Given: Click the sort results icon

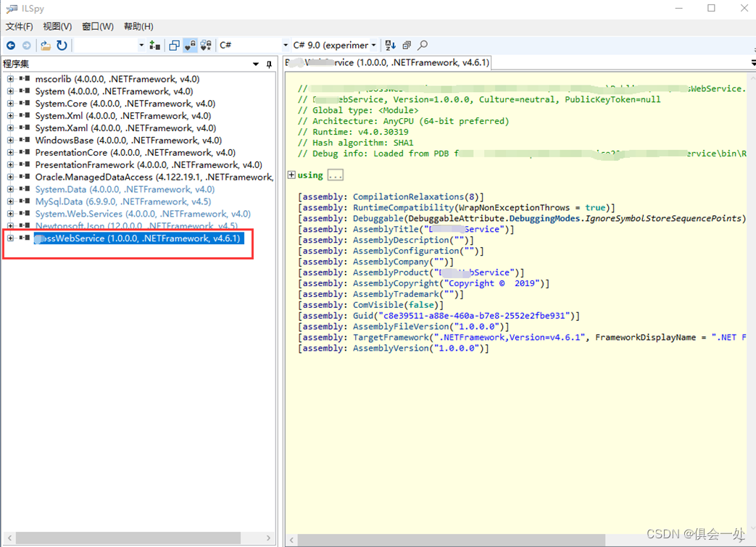Looking at the screenshot, I should click(391, 46).
